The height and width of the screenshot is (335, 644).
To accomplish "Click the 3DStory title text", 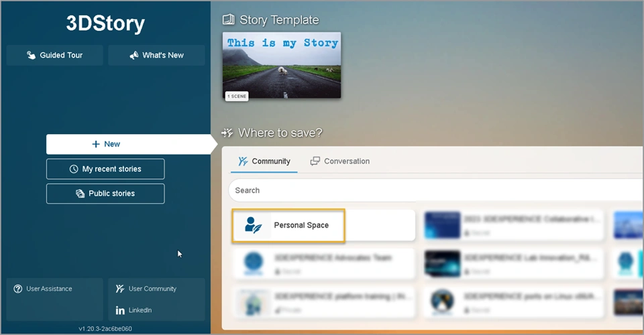I will point(105,23).
